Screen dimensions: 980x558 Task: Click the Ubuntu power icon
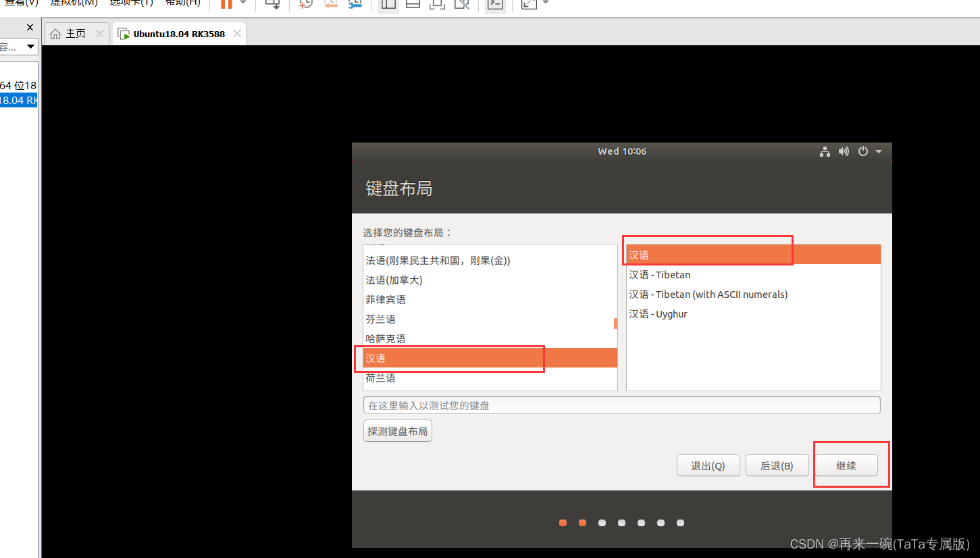(x=862, y=151)
